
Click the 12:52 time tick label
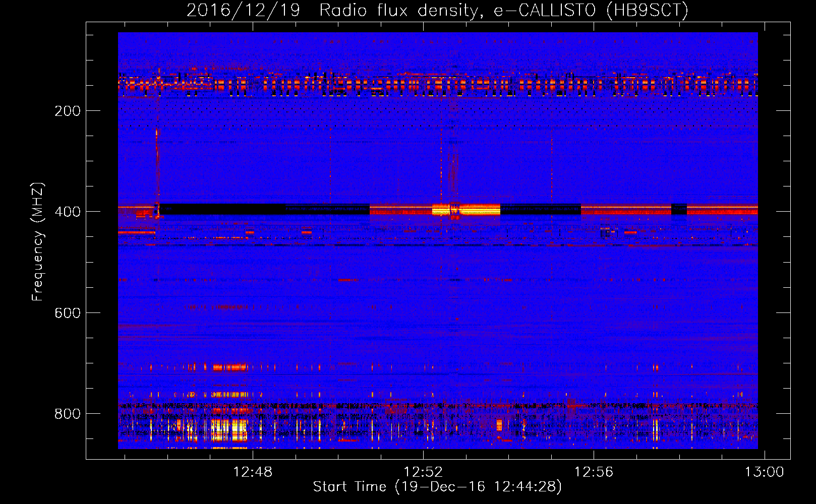[x=423, y=472]
